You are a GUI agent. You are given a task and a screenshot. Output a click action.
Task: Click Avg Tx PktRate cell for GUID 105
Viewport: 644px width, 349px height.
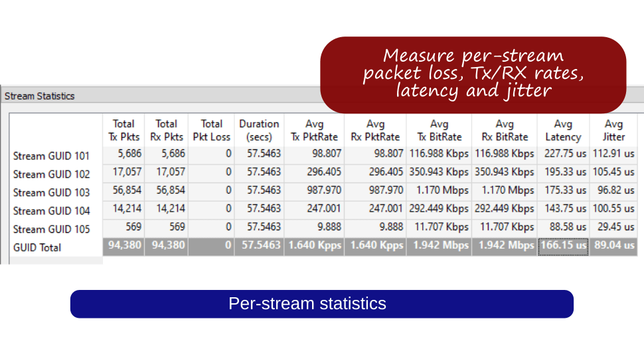click(314, 228)
